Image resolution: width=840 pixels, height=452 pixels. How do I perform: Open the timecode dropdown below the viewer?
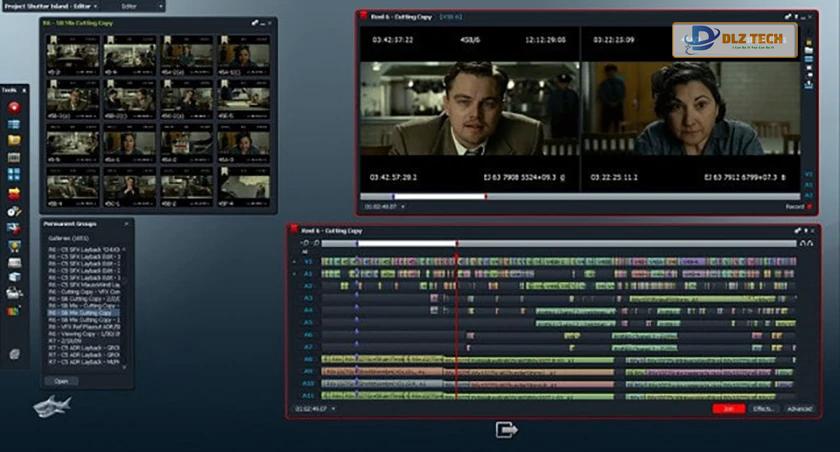(x=403, y=207)
